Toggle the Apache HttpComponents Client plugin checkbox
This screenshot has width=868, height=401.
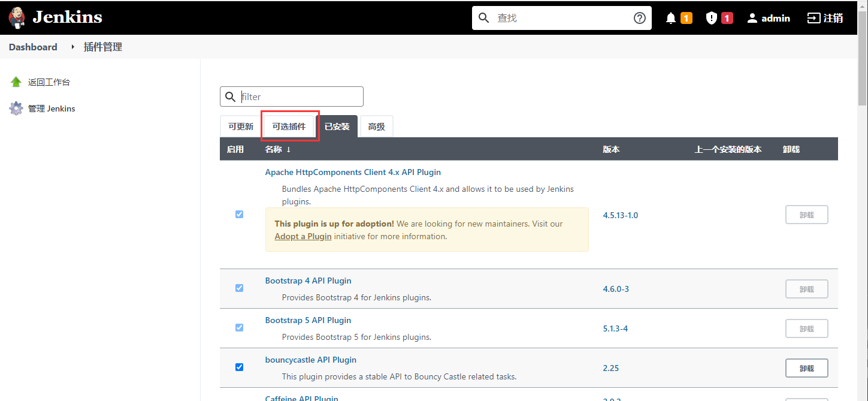240,215
